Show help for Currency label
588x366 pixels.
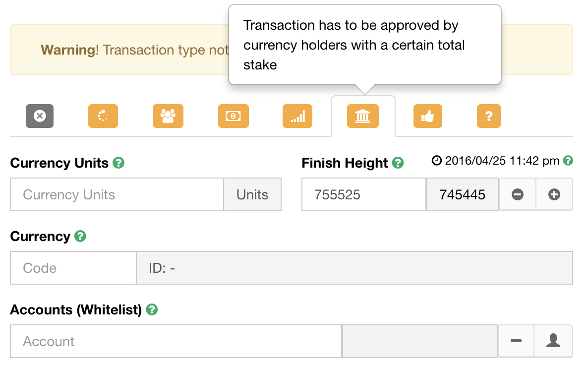pos(80,236)
